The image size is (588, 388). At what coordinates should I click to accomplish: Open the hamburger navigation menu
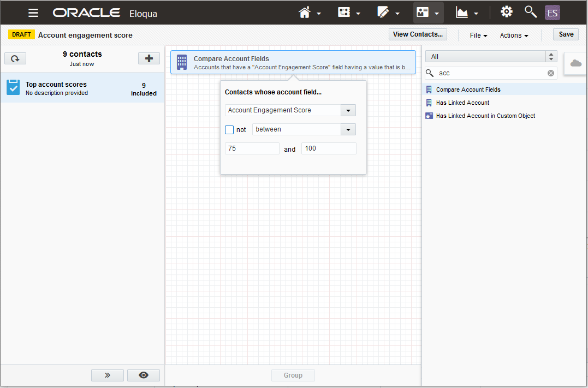point(33,13)
